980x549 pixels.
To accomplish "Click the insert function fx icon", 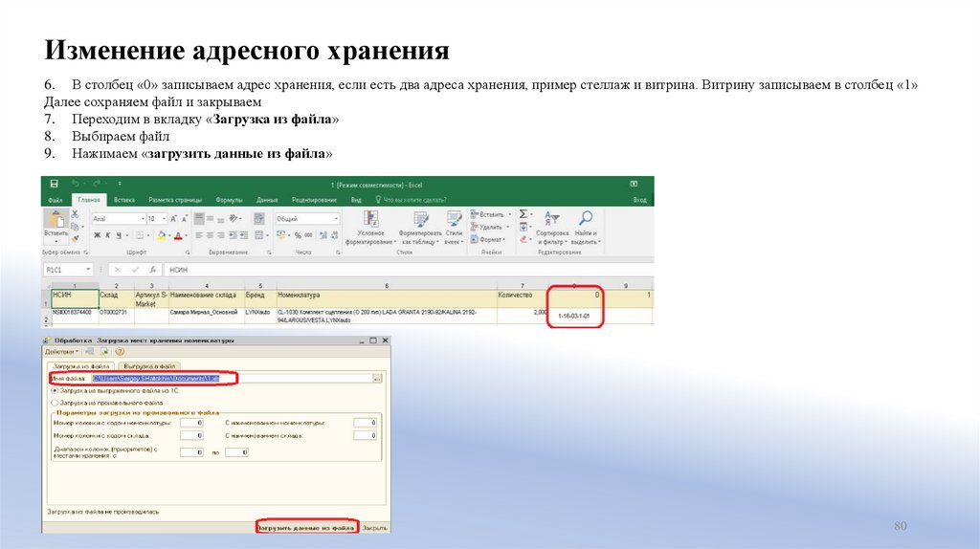I will pos(152,270).
